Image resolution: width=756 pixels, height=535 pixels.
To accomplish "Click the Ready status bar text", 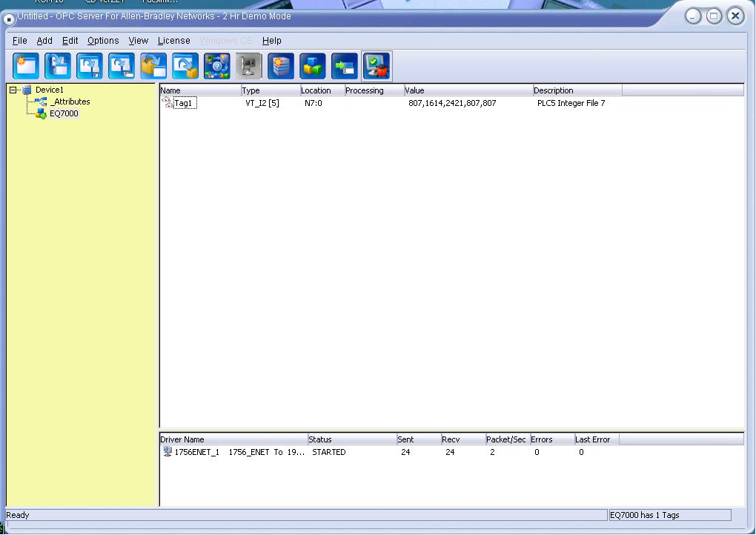I will point(18,515).
